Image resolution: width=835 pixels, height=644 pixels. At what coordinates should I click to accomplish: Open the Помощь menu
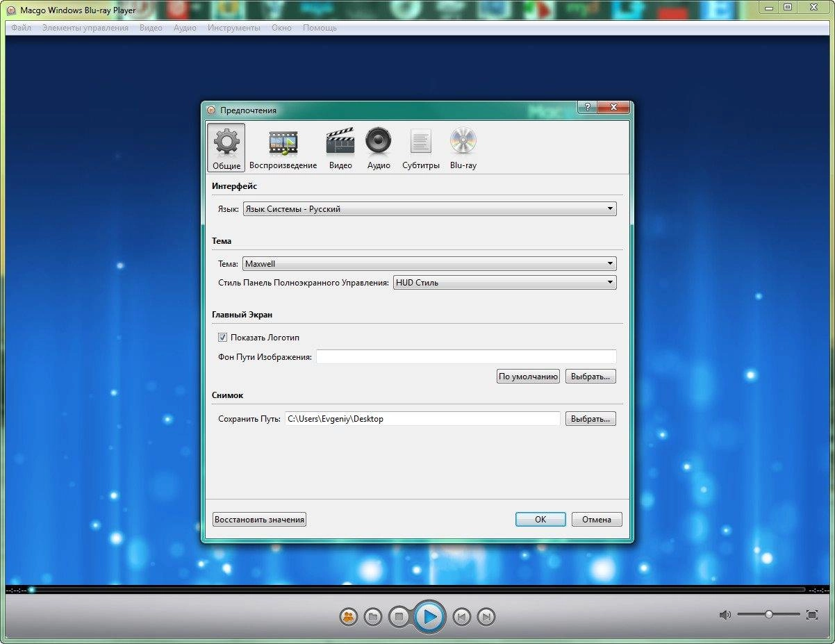pos(320,28)
